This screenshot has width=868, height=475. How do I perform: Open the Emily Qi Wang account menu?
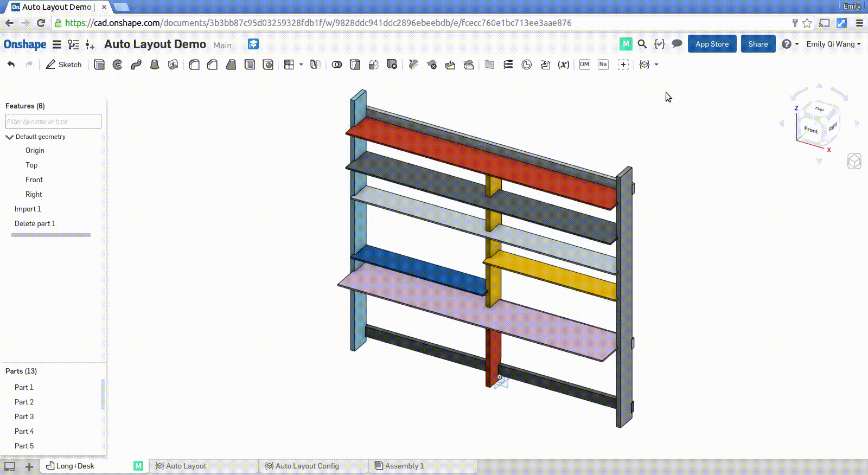pos(833,44)
